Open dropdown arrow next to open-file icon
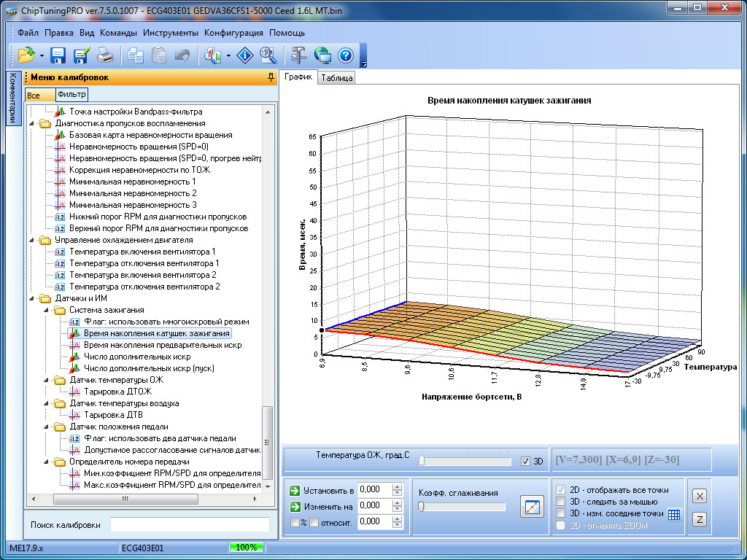The image size is (747, 560). point(42,55)
